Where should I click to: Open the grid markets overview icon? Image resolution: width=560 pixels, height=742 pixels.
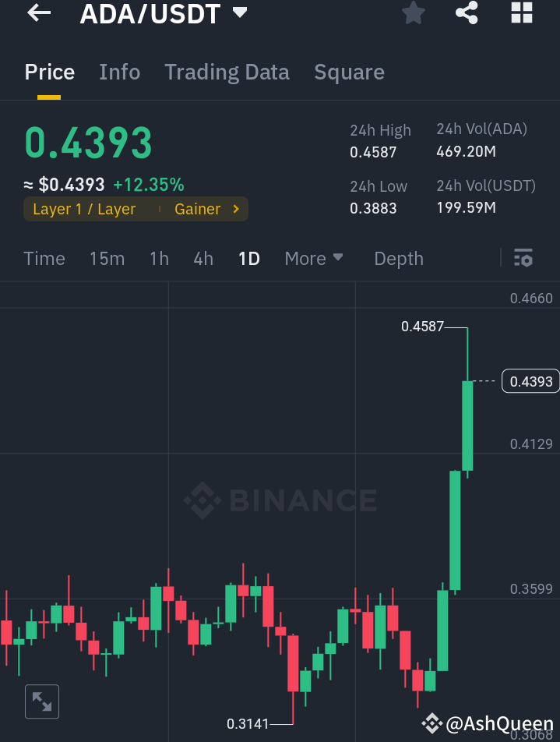coord(521,13)
